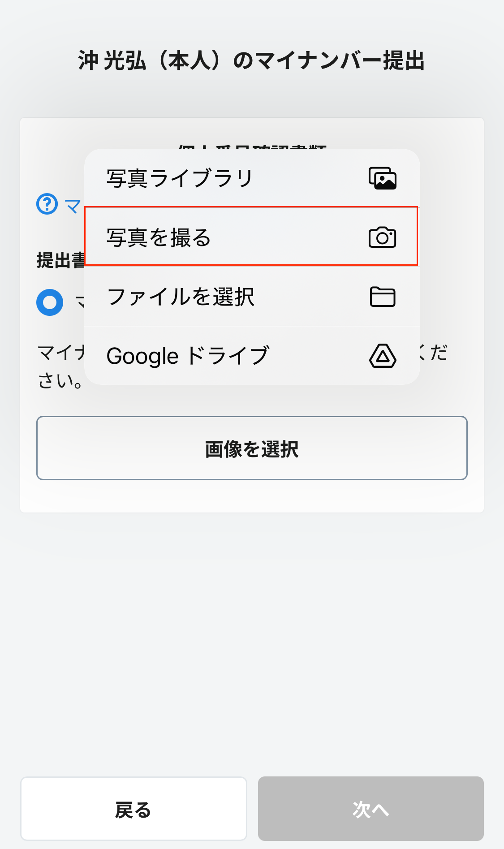
Task: Choose 写真ライブラリ from the popup menu
Action: click(180, 178)
